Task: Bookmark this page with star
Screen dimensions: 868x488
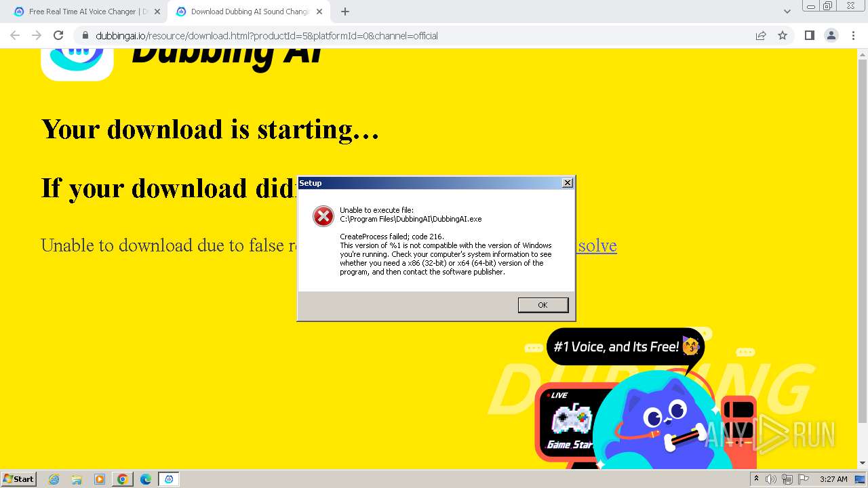Action: coord(783,35)
